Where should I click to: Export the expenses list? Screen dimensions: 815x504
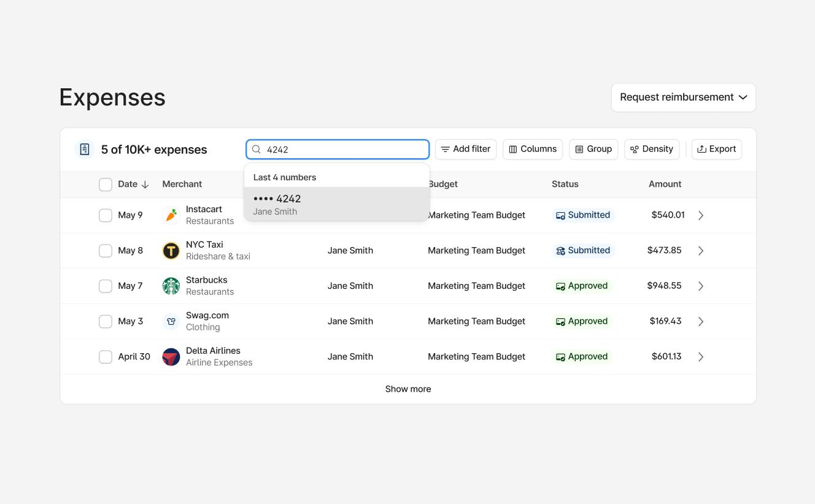[x=716, y=149]
